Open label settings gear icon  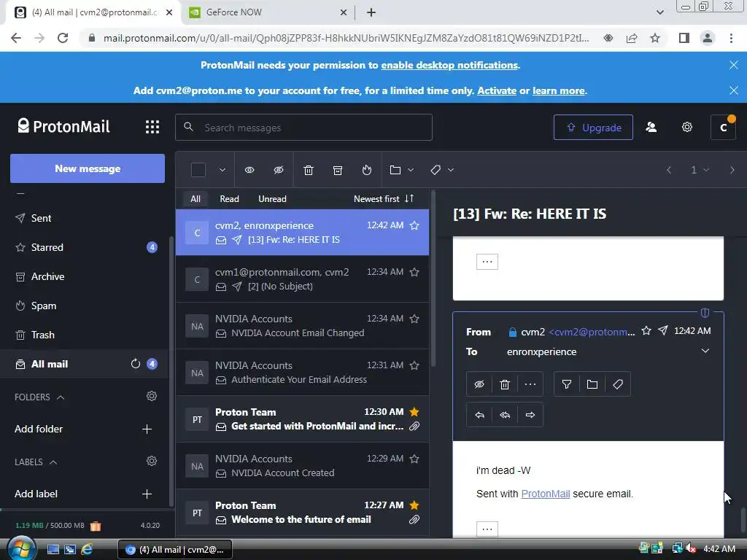152,461
